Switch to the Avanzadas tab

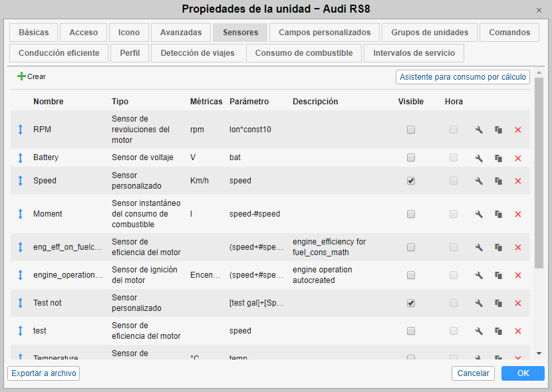181,33
